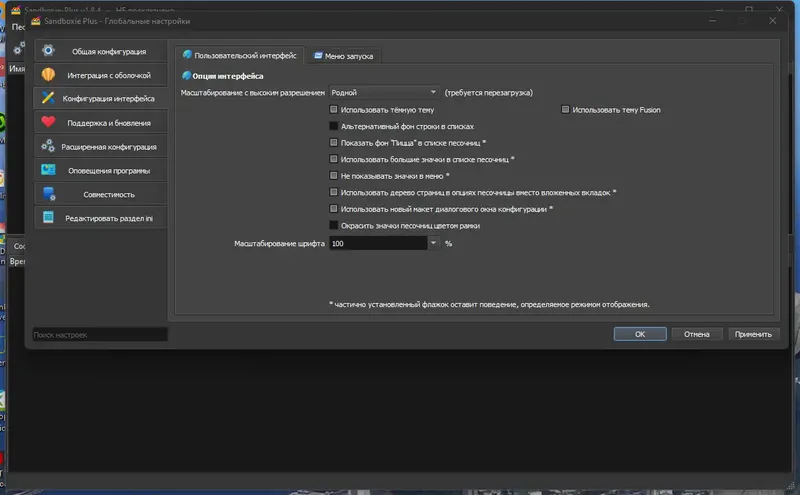Click the Отмена button

696,334
